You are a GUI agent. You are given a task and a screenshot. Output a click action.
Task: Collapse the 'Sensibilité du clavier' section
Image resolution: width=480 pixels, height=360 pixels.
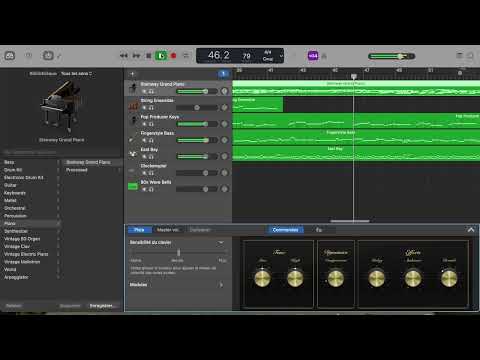221,242
